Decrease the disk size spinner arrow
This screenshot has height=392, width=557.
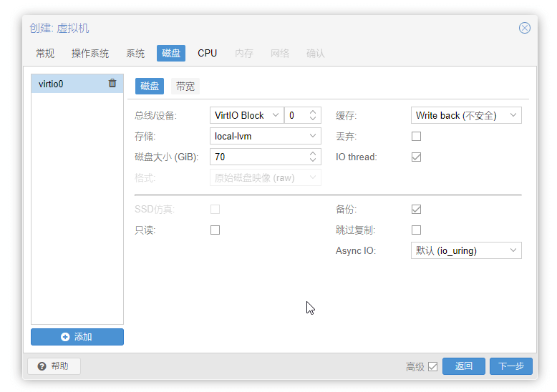313,160
